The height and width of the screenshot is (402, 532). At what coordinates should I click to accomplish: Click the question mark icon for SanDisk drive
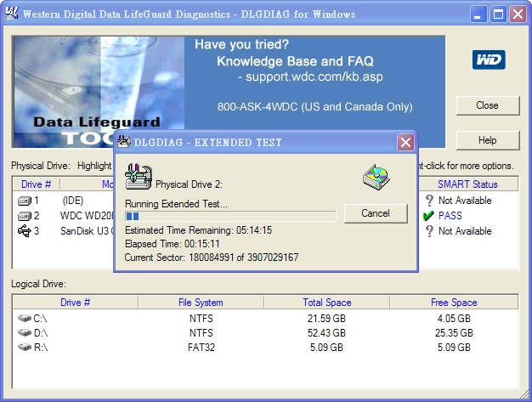(x=429, y=231)
